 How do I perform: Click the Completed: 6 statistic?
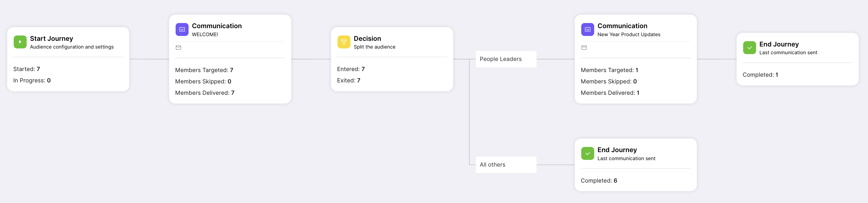coord(599,181)
